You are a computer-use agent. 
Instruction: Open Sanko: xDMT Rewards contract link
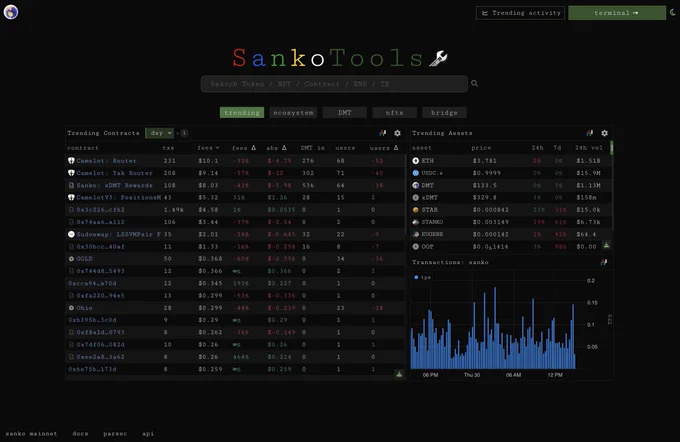click(114, 185)
